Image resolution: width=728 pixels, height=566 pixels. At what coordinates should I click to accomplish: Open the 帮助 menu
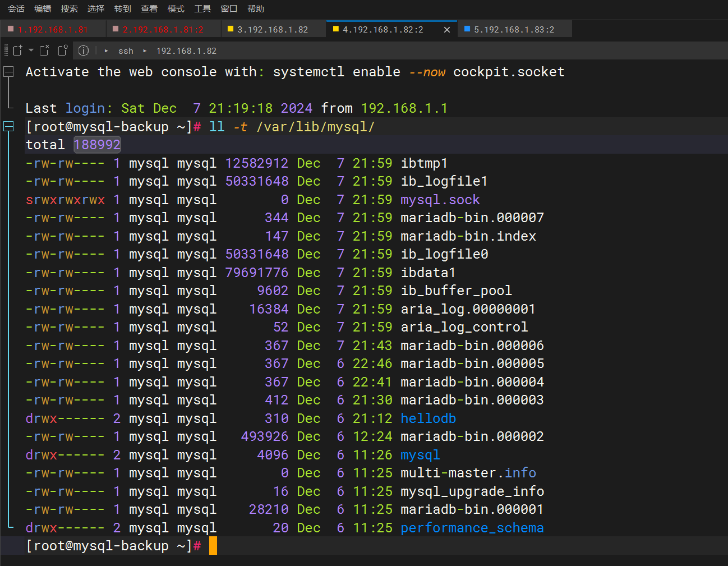click(256, 8)
